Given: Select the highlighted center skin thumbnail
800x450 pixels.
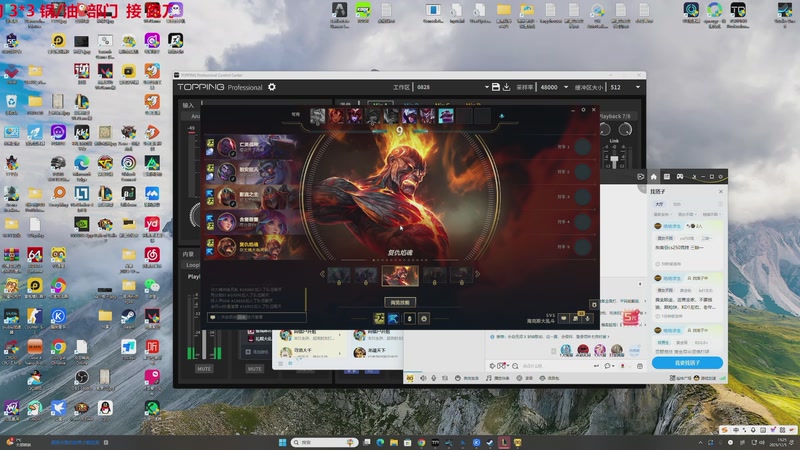Looking at the screenshot, I should 400,276.
